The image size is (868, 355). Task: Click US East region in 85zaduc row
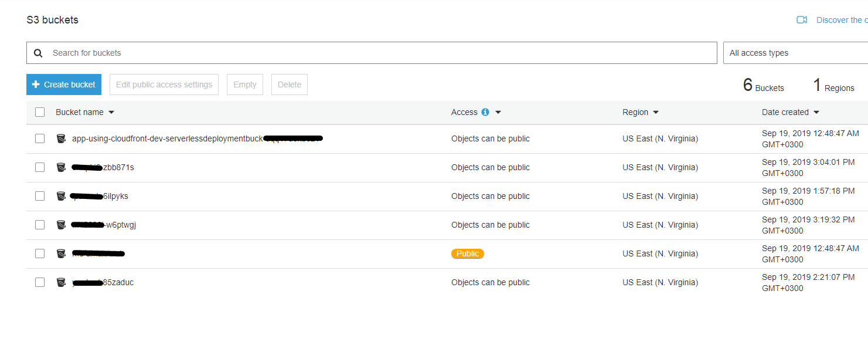661,282
